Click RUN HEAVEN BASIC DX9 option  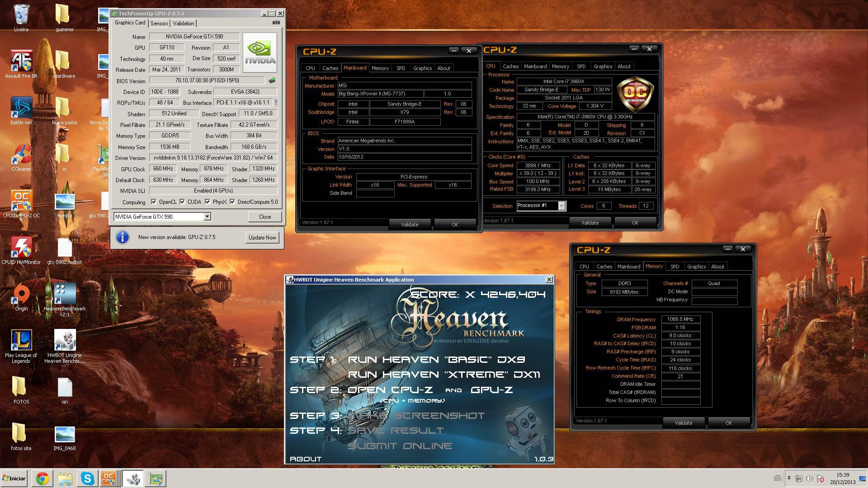[436, 360]
